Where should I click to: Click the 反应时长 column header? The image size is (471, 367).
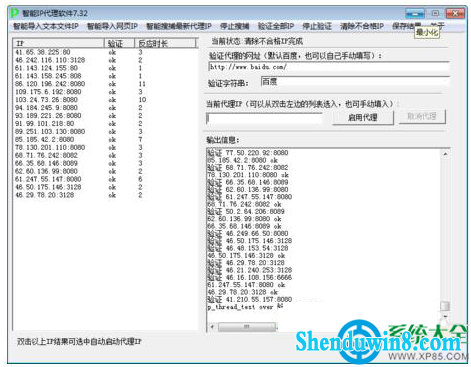(165, 43)
